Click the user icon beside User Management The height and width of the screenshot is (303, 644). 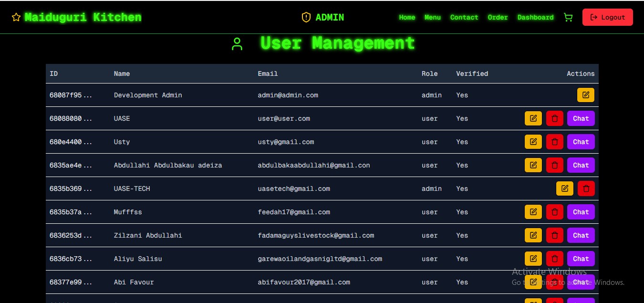click(237, 44)
